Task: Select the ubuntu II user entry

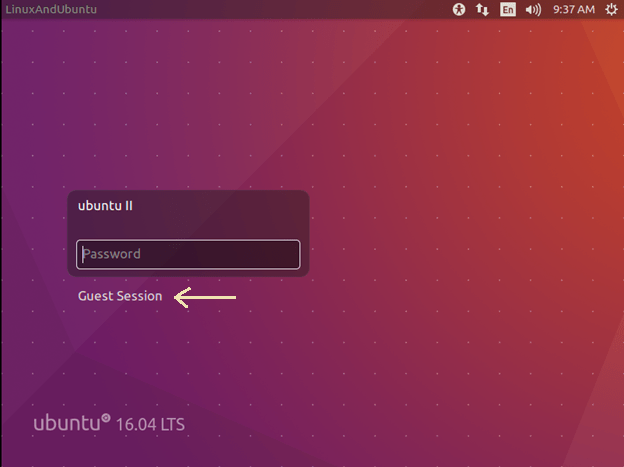Action: point(105,206)
